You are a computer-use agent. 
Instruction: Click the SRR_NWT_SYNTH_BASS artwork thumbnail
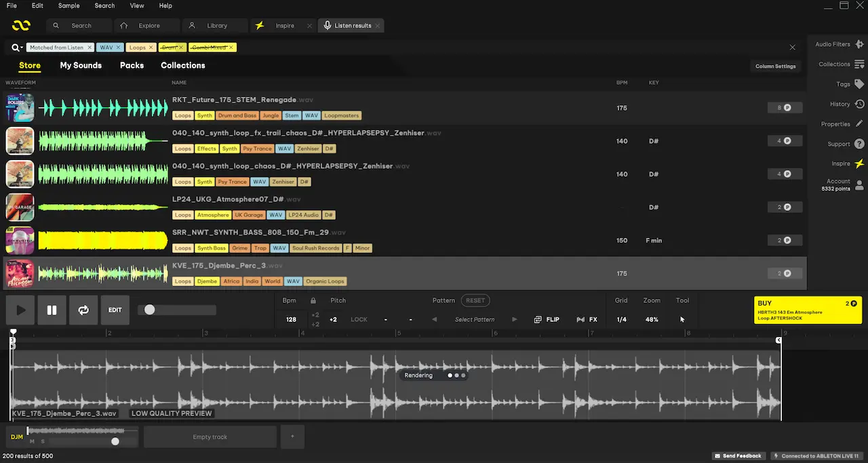pyautogui.click(x=20, y=241)
